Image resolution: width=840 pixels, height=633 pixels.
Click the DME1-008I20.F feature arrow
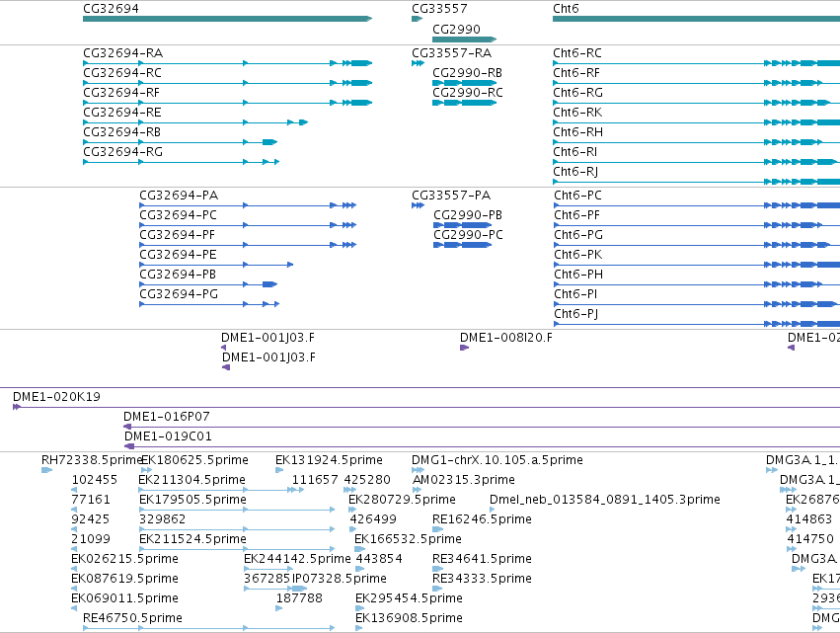click(x=465, y=348)
